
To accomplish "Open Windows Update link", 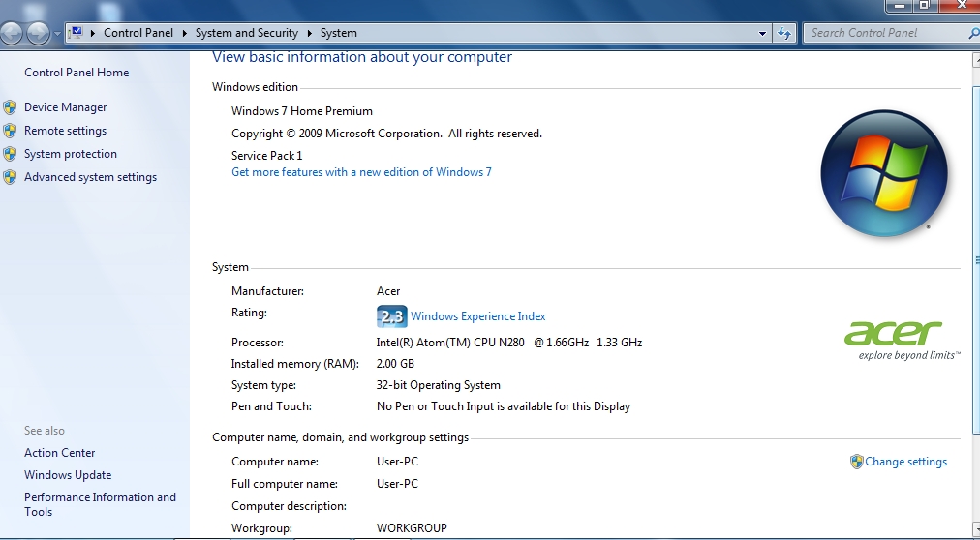I will pyautogui.click(x=68, y=475).
